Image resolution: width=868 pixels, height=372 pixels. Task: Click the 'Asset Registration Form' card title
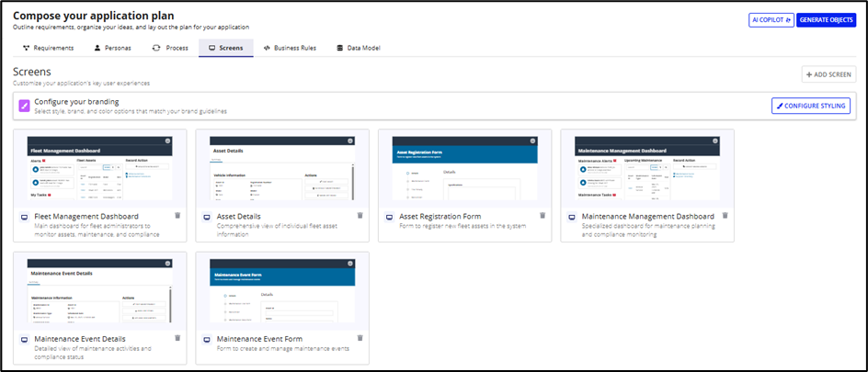[440, 216]
